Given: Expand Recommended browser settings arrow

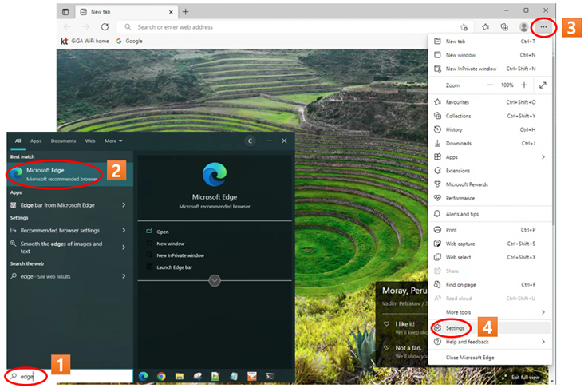Looking at the screenshot, I should (124, 230).
